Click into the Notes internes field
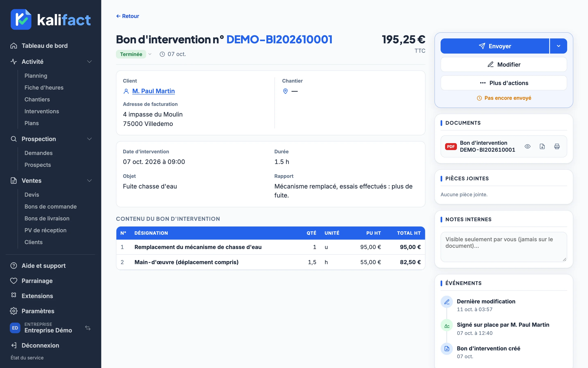588x368 pixels. (x=504, y=247)
